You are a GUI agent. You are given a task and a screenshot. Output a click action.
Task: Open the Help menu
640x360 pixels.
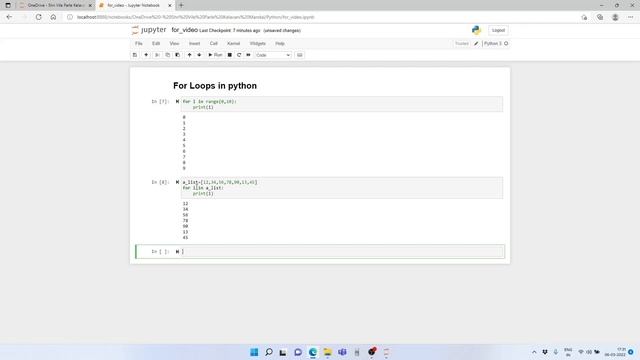(280, 43)
